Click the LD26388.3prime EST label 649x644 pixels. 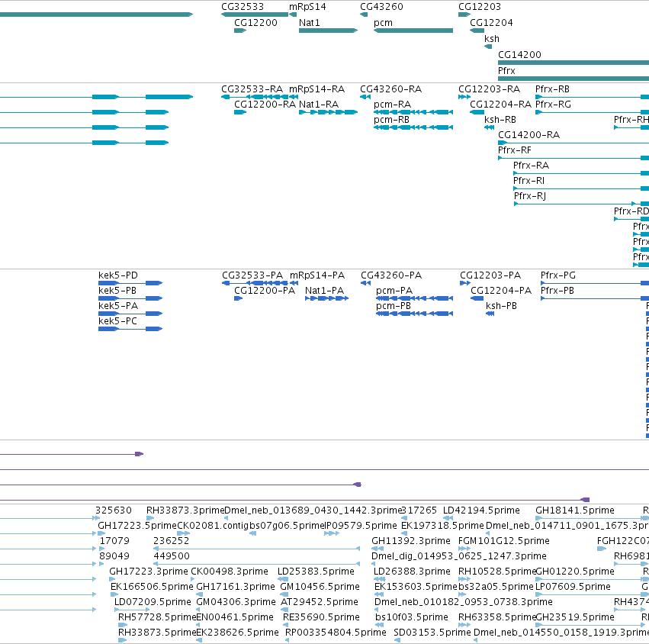tap(412, 572)
